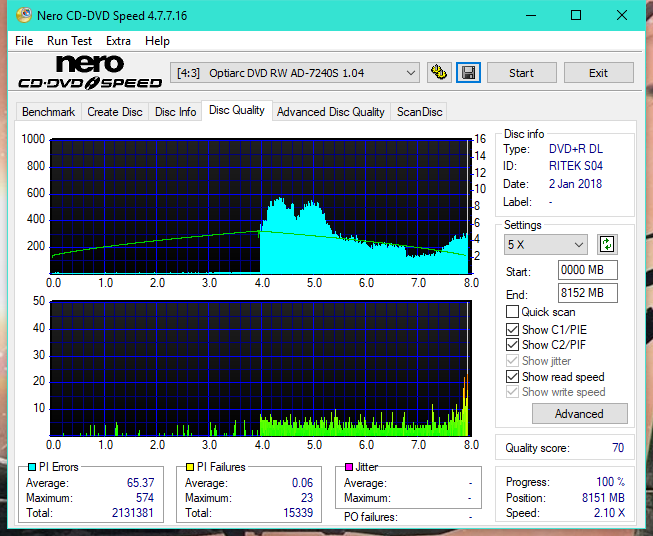
Task: Click the Jitter magenta legend swatch
Action: tap(349, 467)
